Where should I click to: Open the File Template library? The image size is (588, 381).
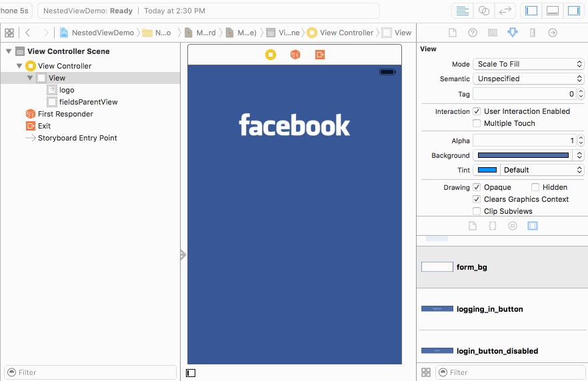tap(473, 226)
